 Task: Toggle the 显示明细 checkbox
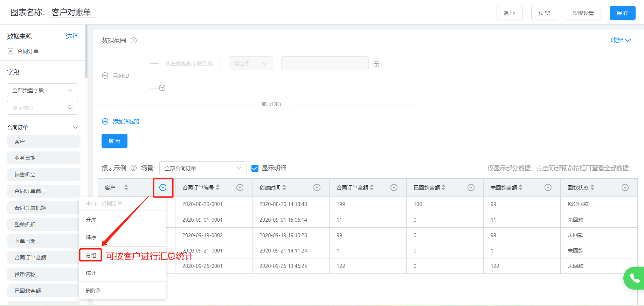click(255, 168)
